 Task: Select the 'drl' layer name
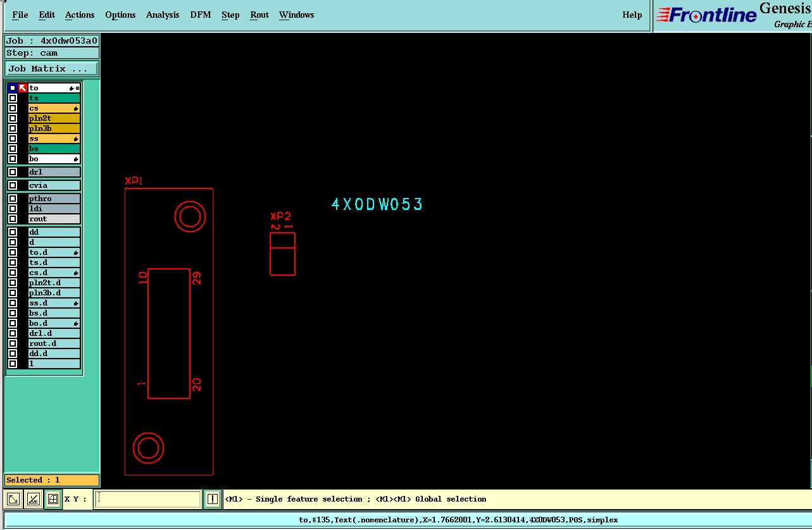point(54,172)
